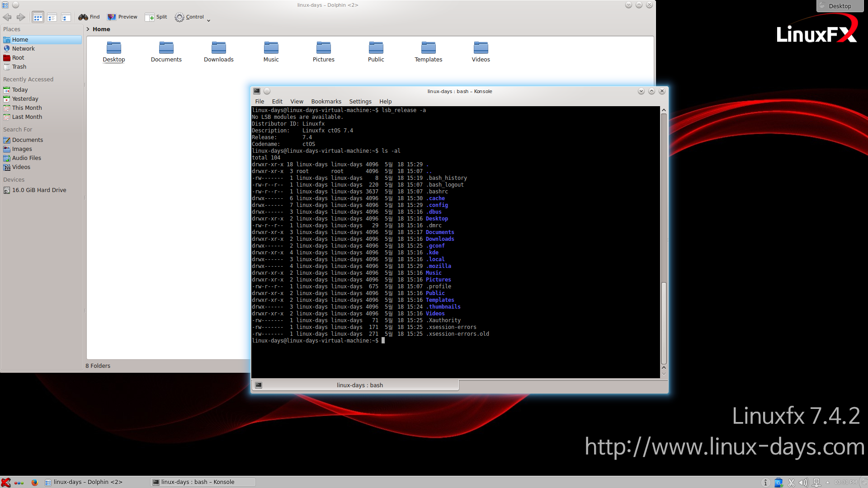868x488 pixels.
Task: Select the Pictures folder
Action: pyautogui.click(x=324, y=52)
